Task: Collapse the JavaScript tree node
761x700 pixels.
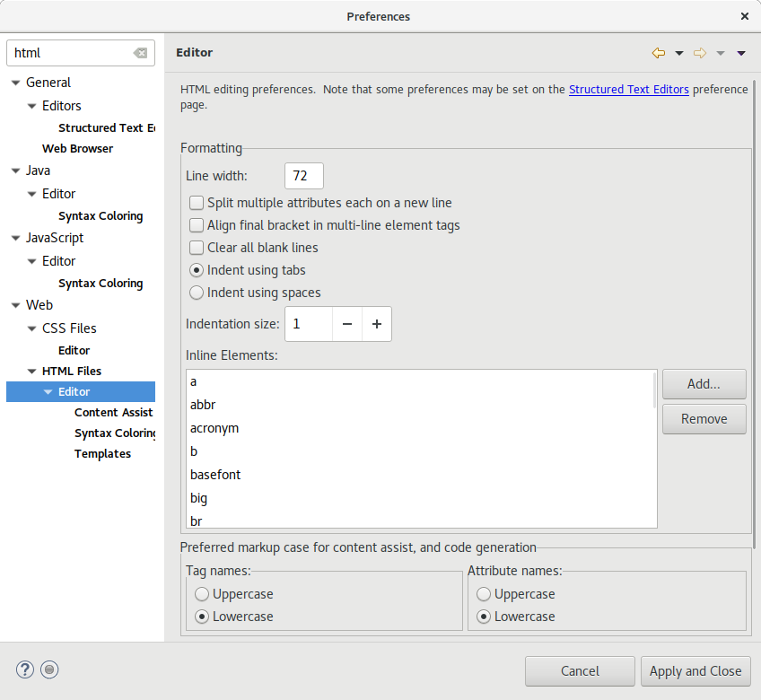Action: click(x=16, y=239)
